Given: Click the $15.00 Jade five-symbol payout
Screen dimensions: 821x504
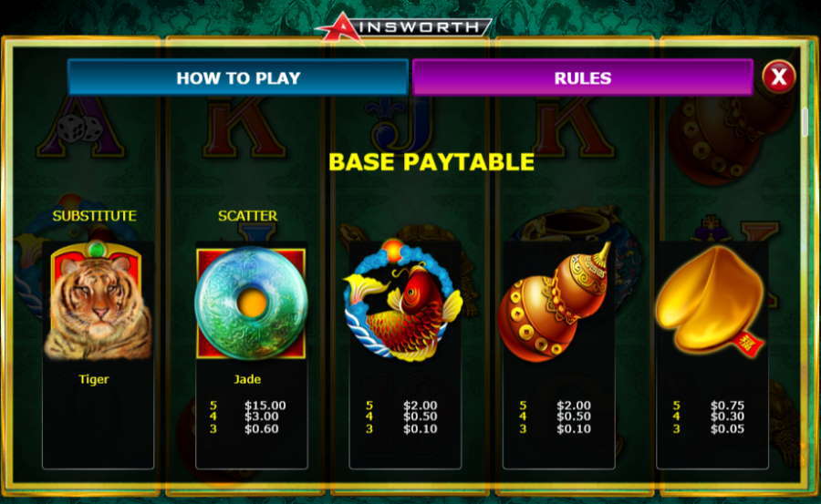Looking at the screenshot, I should (265, 405).
